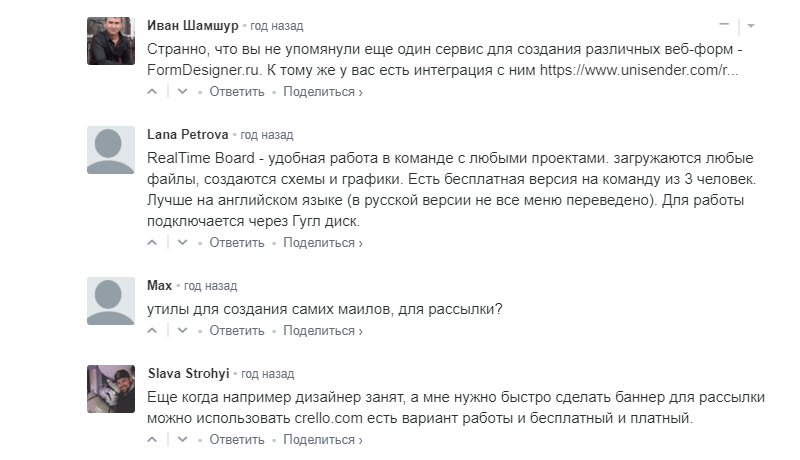Upvote Slava Strohyi's comment
Viewport: 800px width, 460px height.
tap(152, 440)
